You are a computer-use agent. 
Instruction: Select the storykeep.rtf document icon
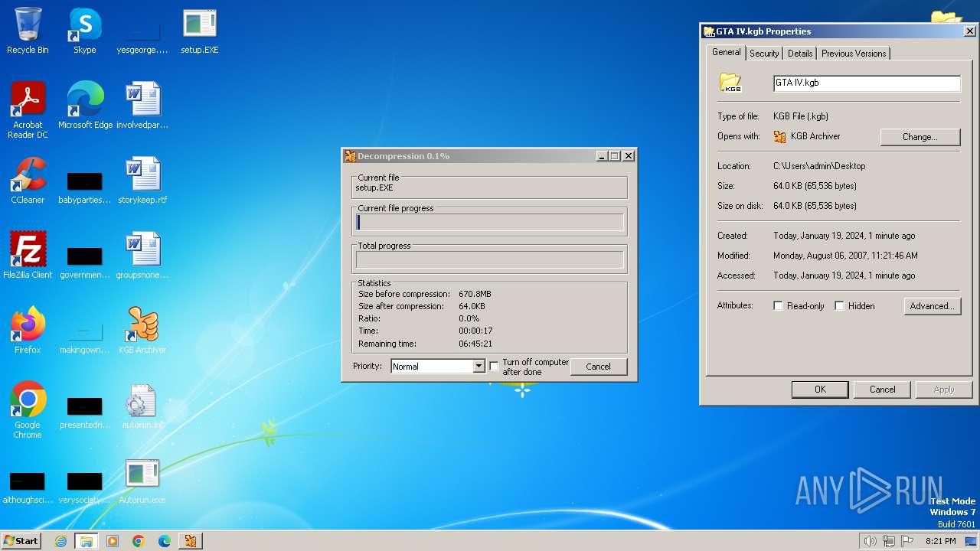pyautogui.click(x=142, y=181)
